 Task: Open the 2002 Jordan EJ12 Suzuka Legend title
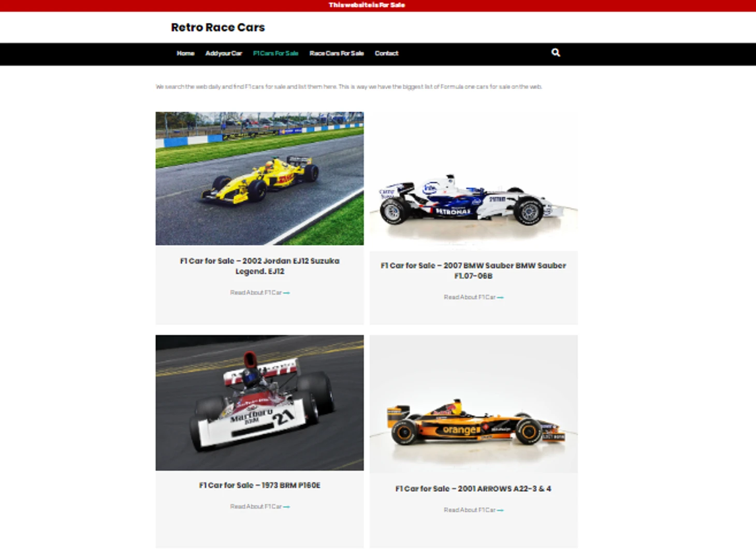tap(259, 266)
